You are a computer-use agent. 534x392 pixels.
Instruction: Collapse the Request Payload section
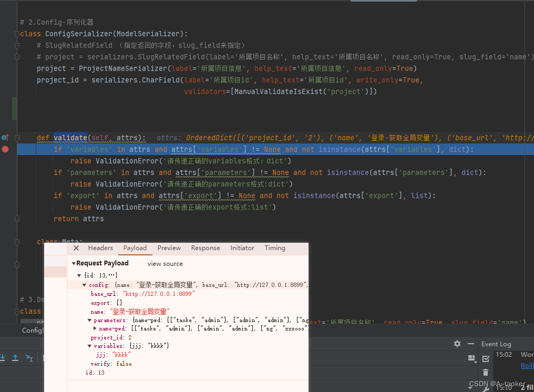pos(74,263)
